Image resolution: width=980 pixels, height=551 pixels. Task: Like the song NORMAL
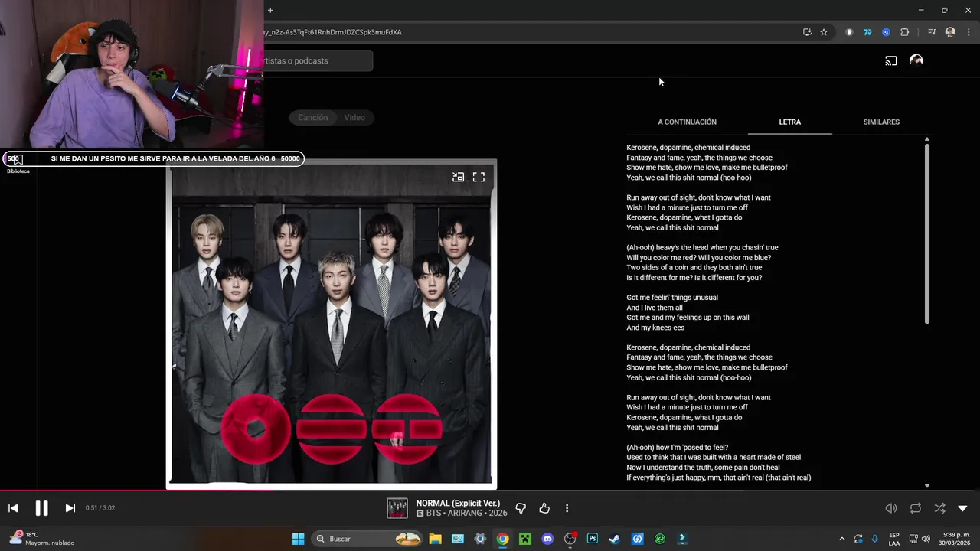tap(544, 508)
